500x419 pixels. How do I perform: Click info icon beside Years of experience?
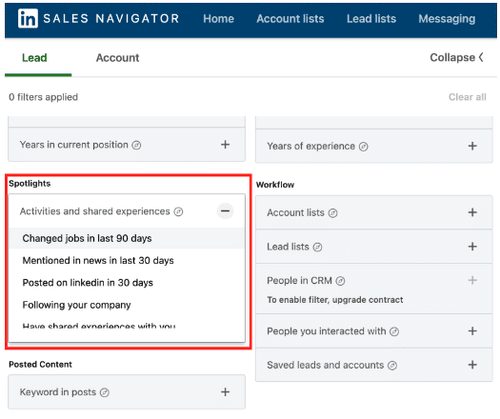[x=363, y=147]
